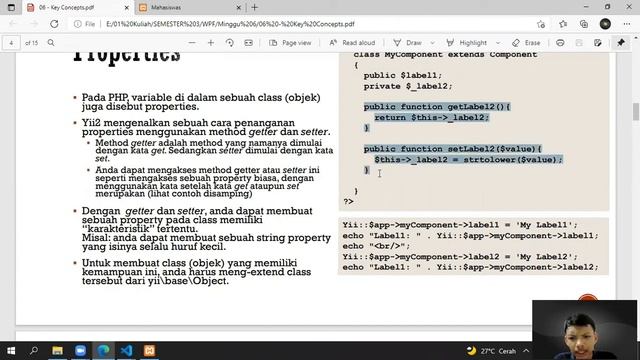Refresh the current page
Screen dimensions: 640x360
pyautogui.click(x=54, y=24)
